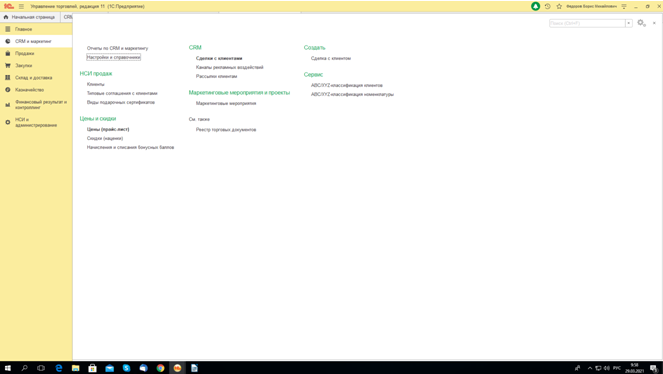Image resolution: width=663 pixels, height=374 pixels.
Task: Click the Финансовый результат chart icon
Action: coord(8,105)
